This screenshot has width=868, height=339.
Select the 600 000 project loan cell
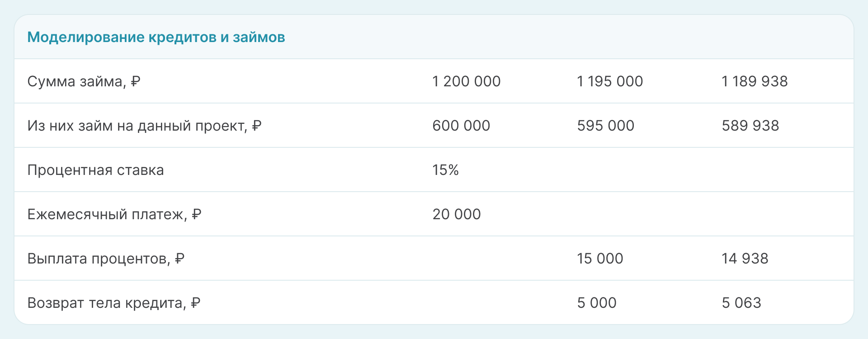[x=461, y=126]
